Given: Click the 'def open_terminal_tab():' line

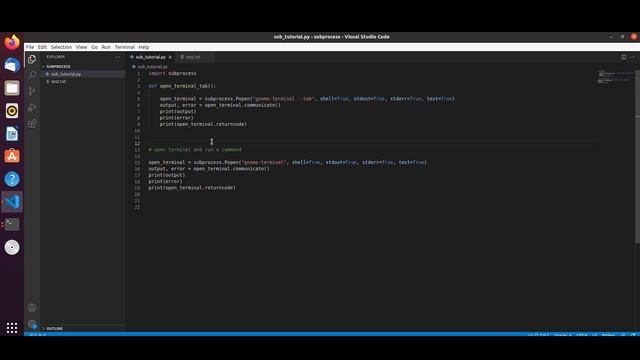Looking at the screenshot, I should 182,86.
